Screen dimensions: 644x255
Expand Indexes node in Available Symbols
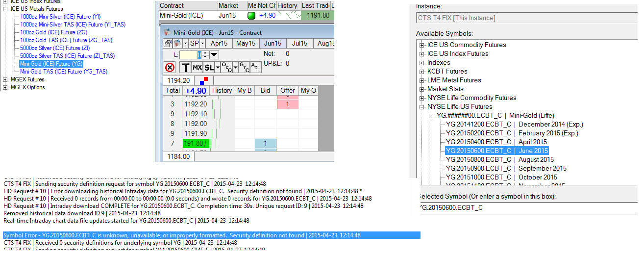[422, 63]
